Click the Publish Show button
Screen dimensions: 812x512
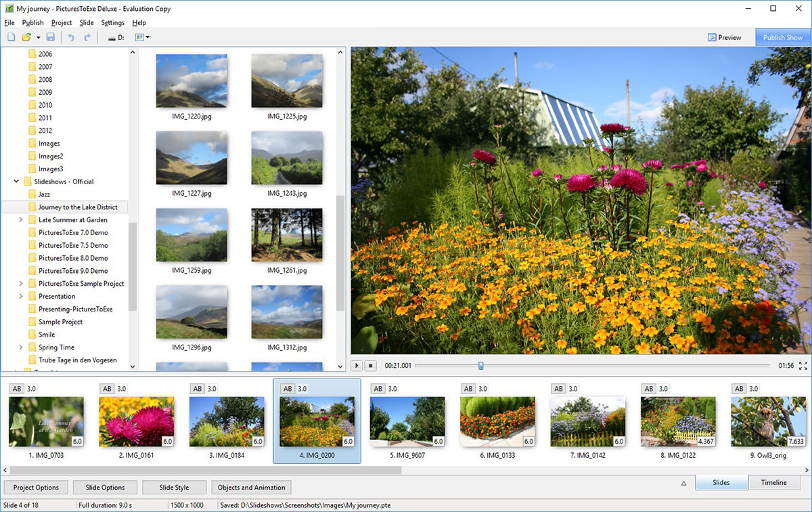tap(782, 37)
